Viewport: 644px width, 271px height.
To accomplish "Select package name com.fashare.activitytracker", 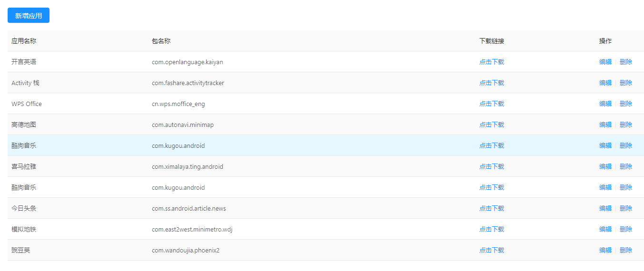I will tap(188, 83).
